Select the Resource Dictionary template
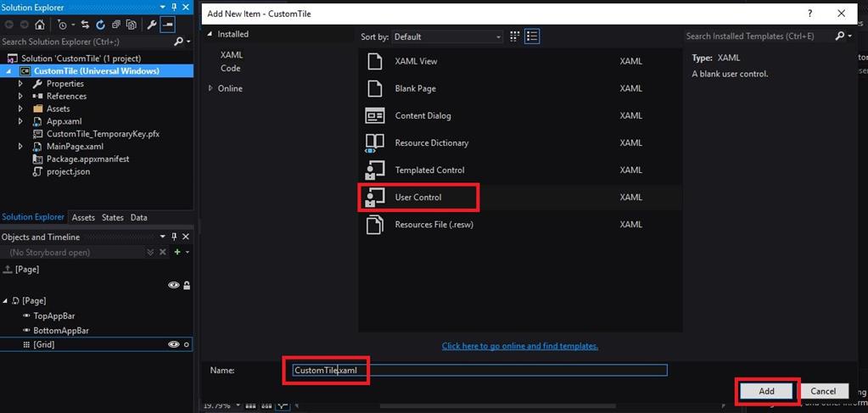The image size is (868, 413). coord(520,142)
